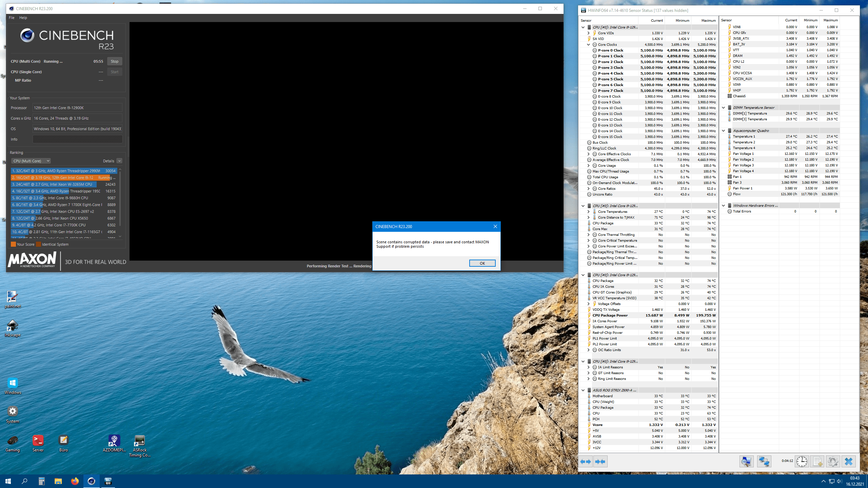Image resolution: width=868 pixels, height=488 pixels.
Task: Select the Xeon W-3265M ranking entry
Action: (64, 184)
